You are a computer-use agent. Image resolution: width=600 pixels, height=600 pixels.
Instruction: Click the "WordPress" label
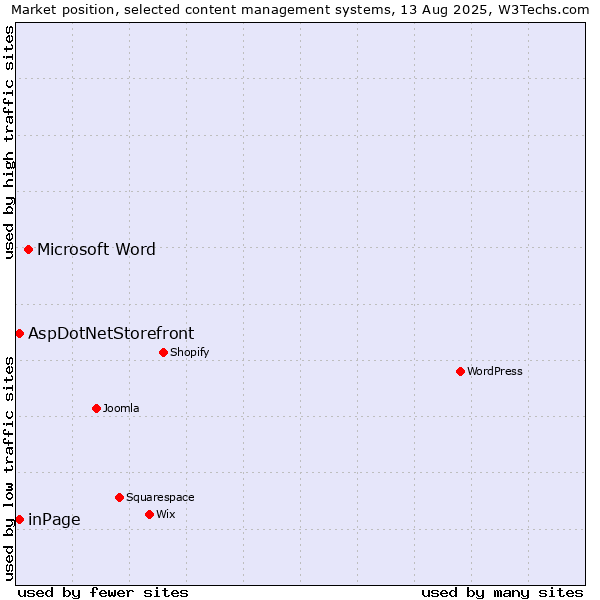[494, 371]
